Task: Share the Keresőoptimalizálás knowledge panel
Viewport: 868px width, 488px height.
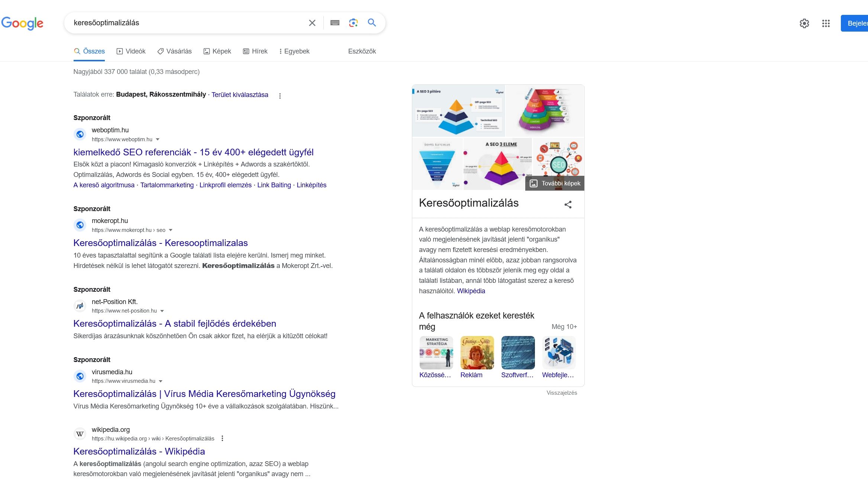Action: [x=568, y=204]
